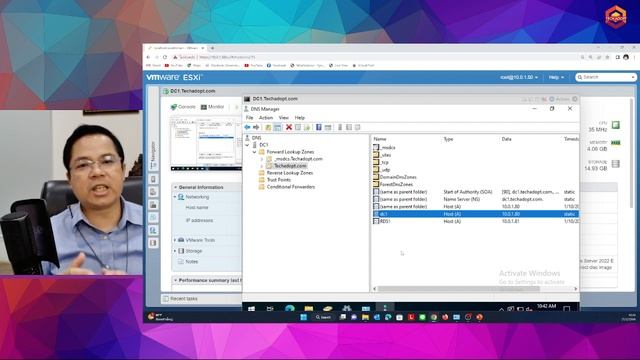Click the New record icon in DNS toolbar
This screenshot has width=640, height=360.
point(349,127)
